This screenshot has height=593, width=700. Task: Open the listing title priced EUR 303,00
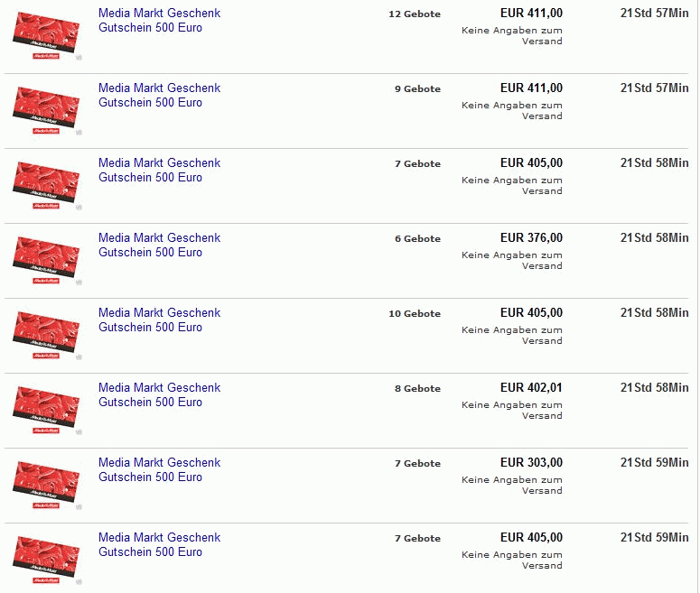point(159,470)
